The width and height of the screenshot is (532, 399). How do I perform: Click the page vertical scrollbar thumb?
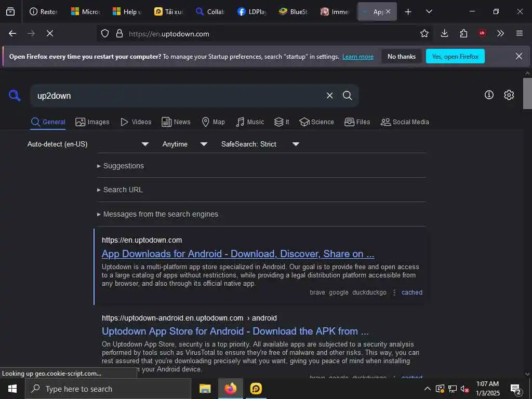(x=527, y=94)
